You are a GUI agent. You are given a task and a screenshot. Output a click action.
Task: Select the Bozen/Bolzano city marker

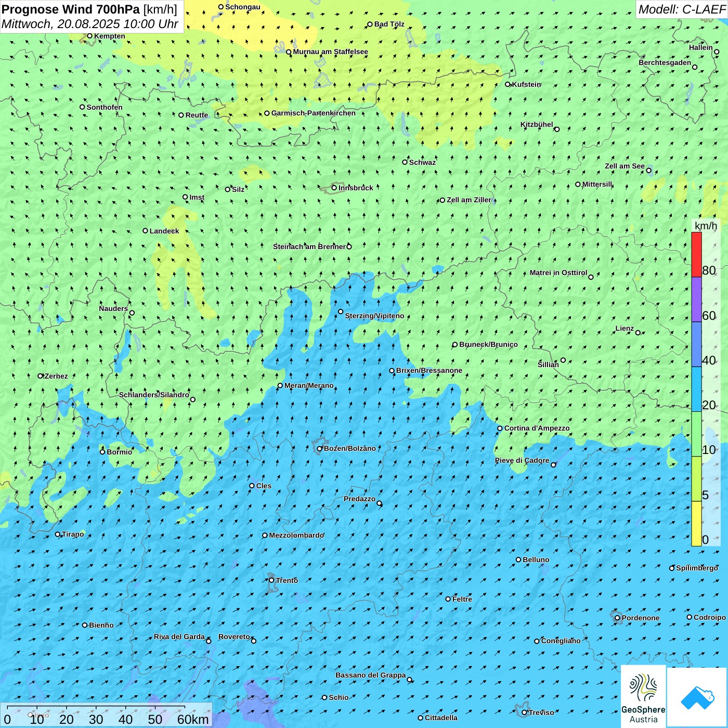(320, 449)
